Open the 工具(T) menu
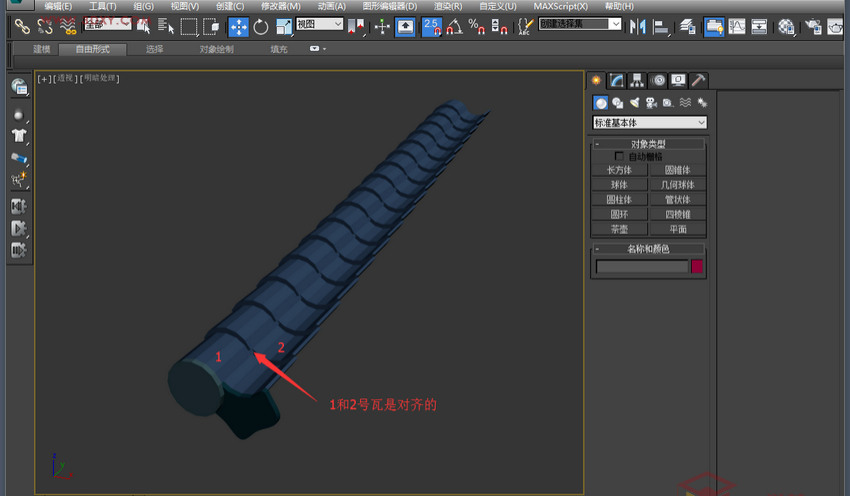 coord(102,6)
